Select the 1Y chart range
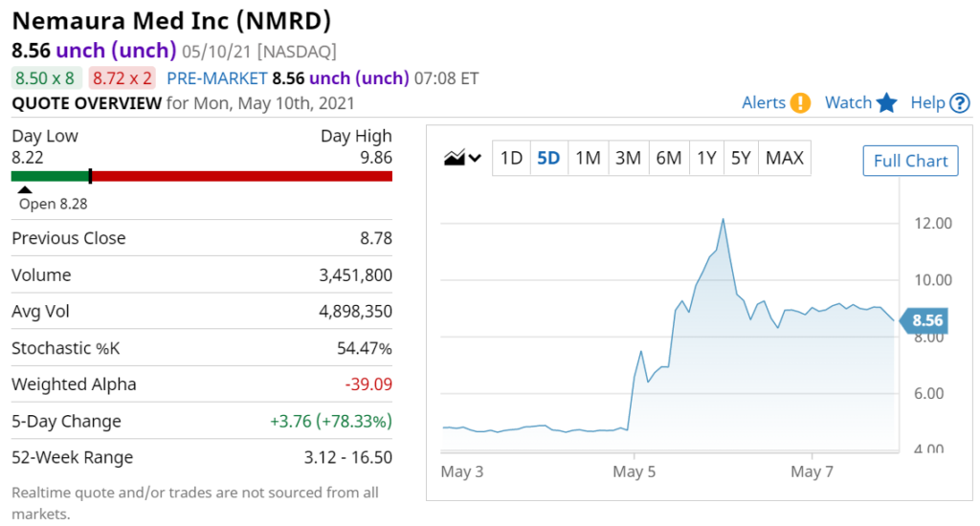Screen dimensions: 980x526 point(706,158)
